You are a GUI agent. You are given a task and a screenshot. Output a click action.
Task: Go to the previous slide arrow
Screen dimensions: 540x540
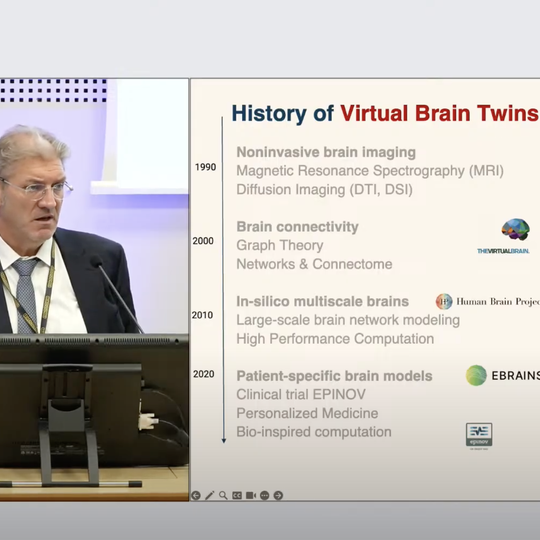click(196, 495)
